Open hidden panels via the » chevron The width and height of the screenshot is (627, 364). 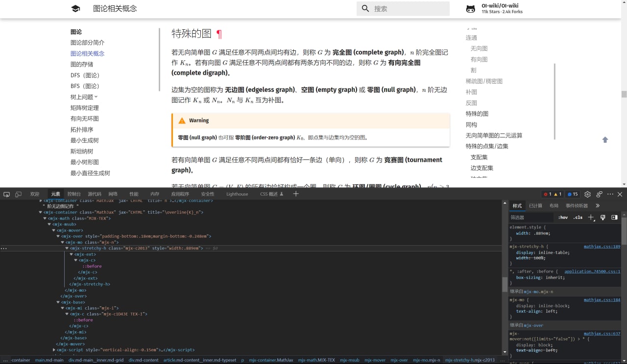click(597, 205)
